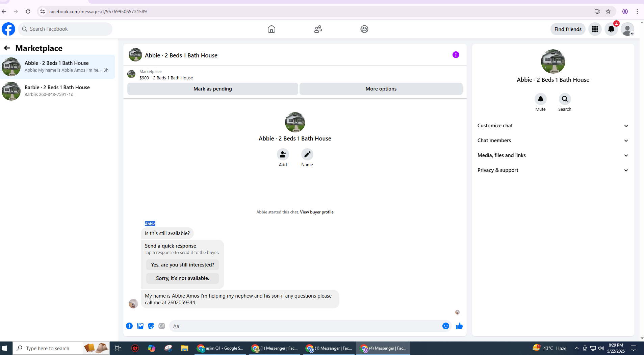Open the Home feed icon
This screenshot has height=355, width=644.
272,29
